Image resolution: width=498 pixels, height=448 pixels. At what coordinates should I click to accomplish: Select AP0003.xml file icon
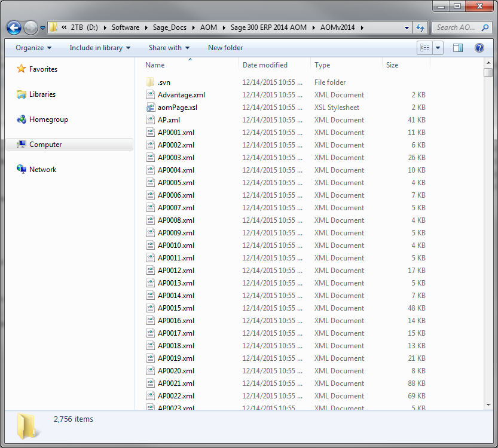coord(151,157)
